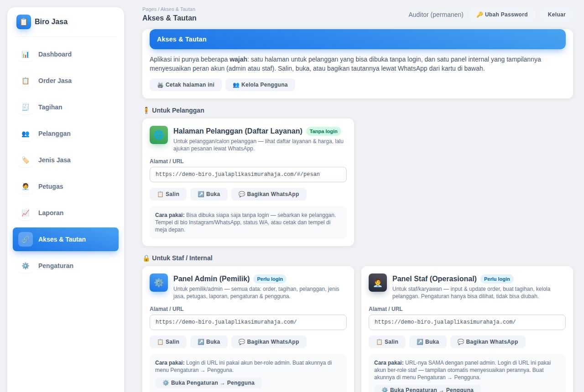Open the Pengaturan gear icon
Image resolution: width=584 pixels, height=392 pixels.
26,266
